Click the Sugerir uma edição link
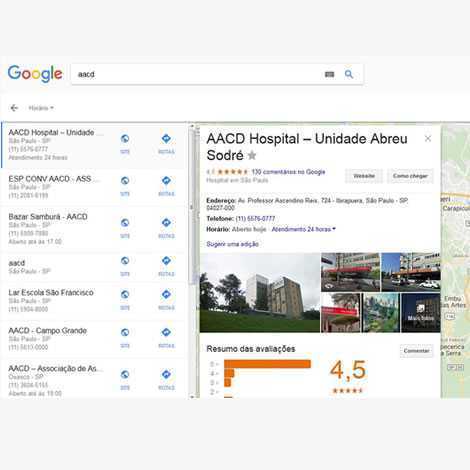 coord(232,244)
